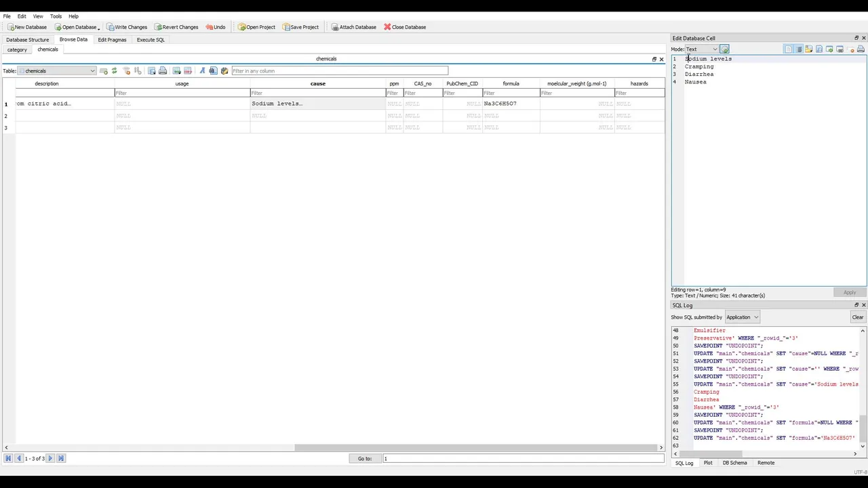Click the save table as displayed icon
The width and height of the screenshot is (868, 488).
point(152,71)
